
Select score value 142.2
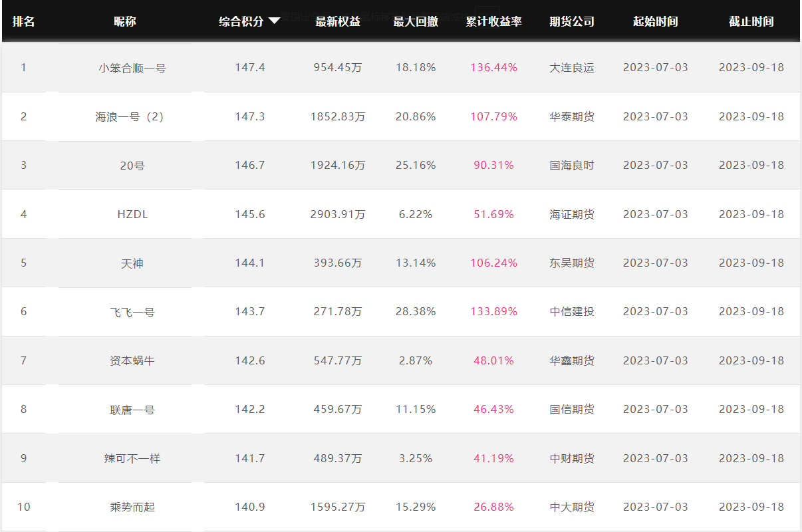tap(250, 409)
